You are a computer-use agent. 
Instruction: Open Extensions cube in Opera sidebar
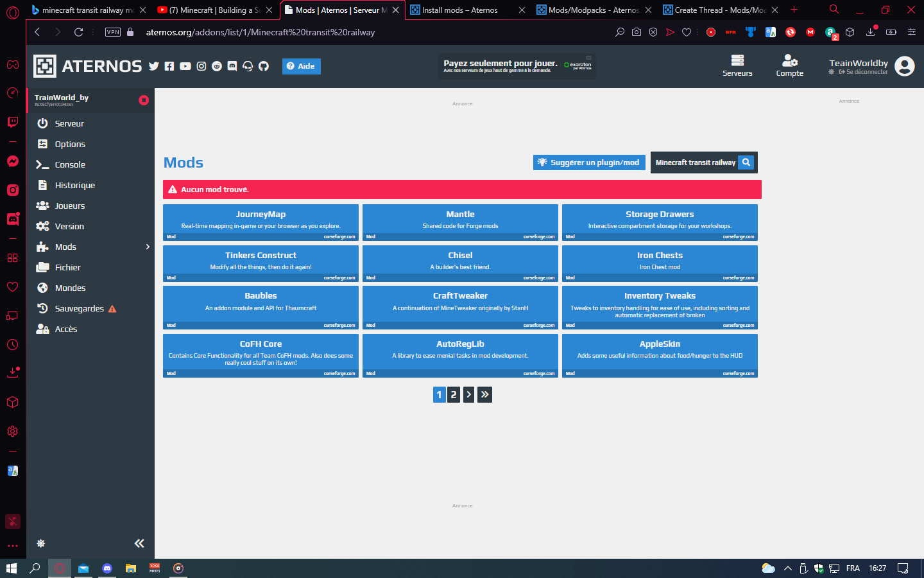click(x=13, y=402)
